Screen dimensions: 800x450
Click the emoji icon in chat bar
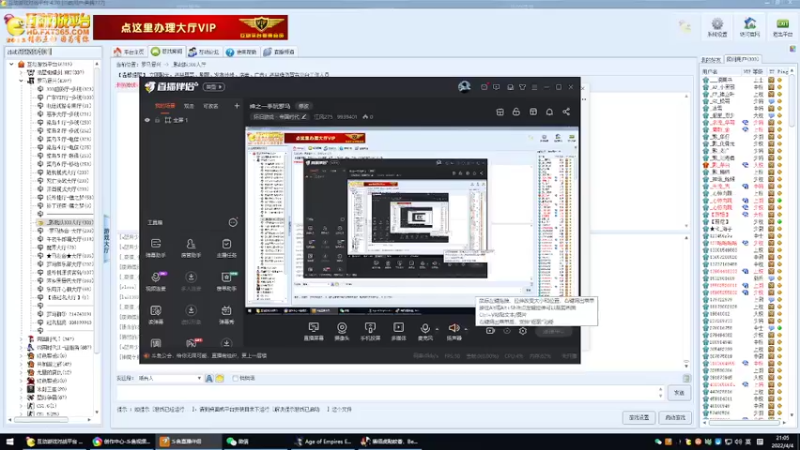click(x=219, y=378)
